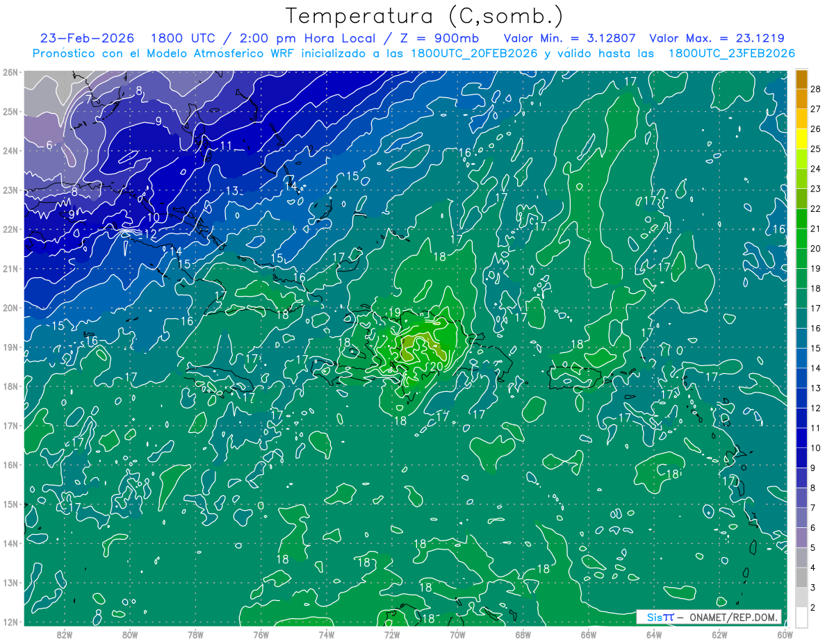Click the "60W" longitude axis label
The image size is (834, 644).
pos(785,634)
